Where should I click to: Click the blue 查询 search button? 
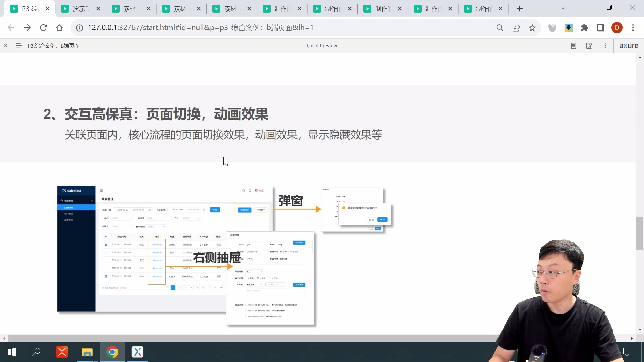point(215,210)
